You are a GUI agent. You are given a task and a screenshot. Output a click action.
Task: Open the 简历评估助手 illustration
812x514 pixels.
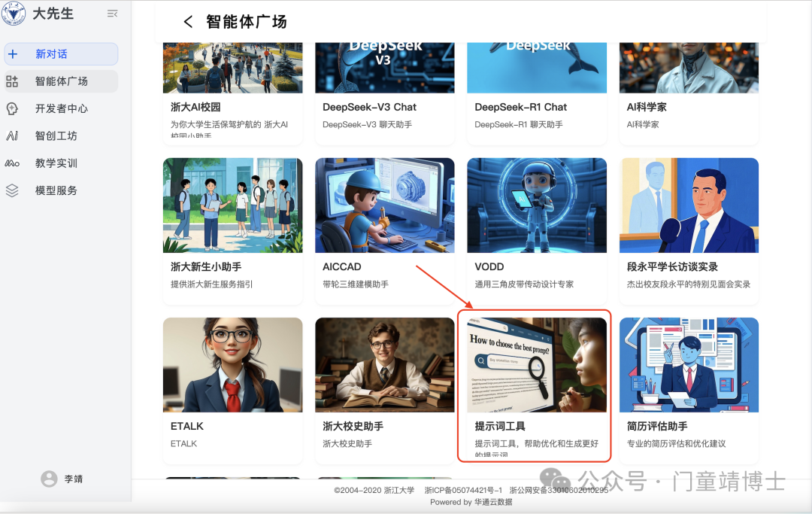coord(689,365)
